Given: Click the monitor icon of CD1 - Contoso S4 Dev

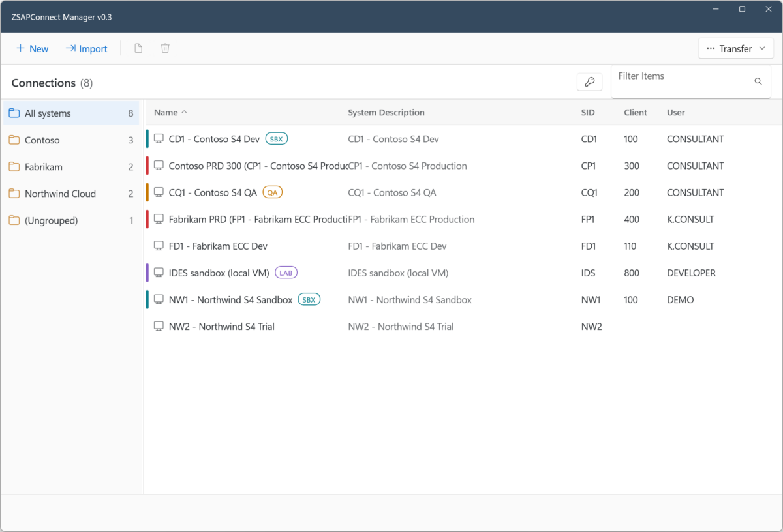Looking at the screenshot, I should [x=159, y=139].
